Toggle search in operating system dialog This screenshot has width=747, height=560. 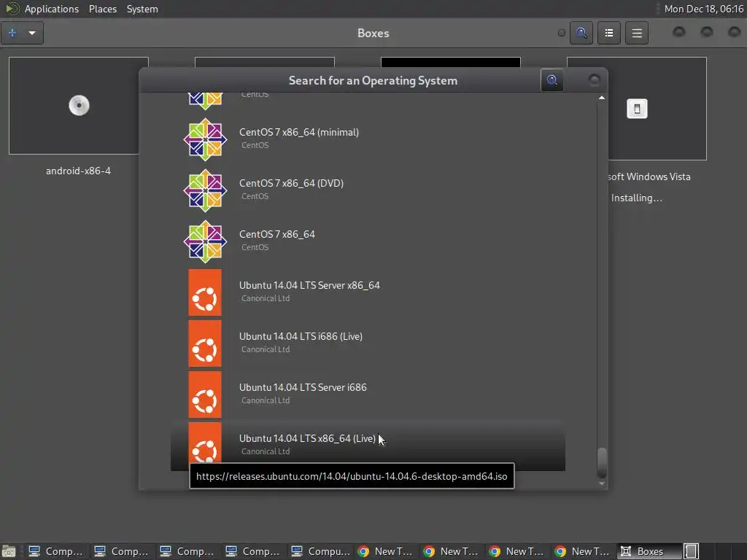(552, 80)
